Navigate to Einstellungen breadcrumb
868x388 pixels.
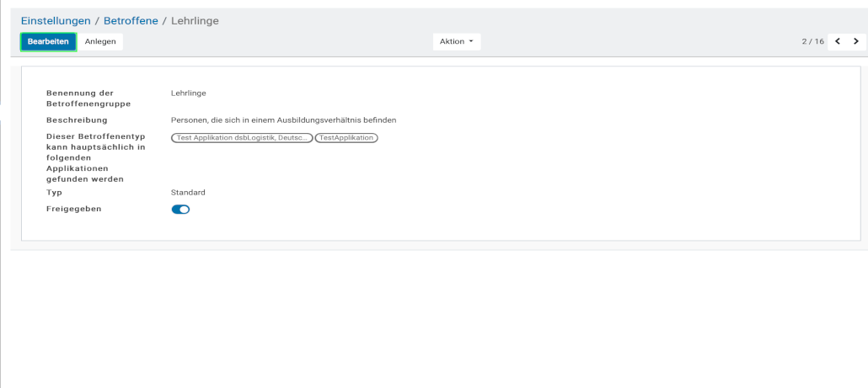[x=56, y=20]
